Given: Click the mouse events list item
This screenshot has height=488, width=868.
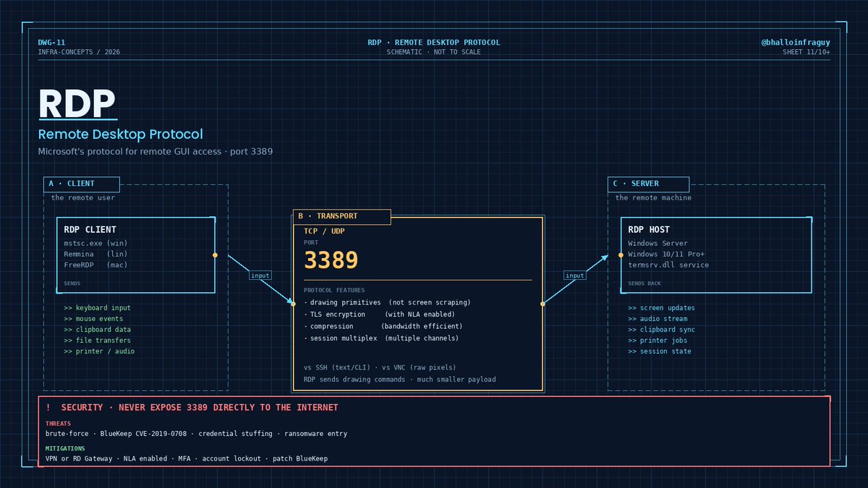Looking at the screenshot, I should [x=93, y=319].
